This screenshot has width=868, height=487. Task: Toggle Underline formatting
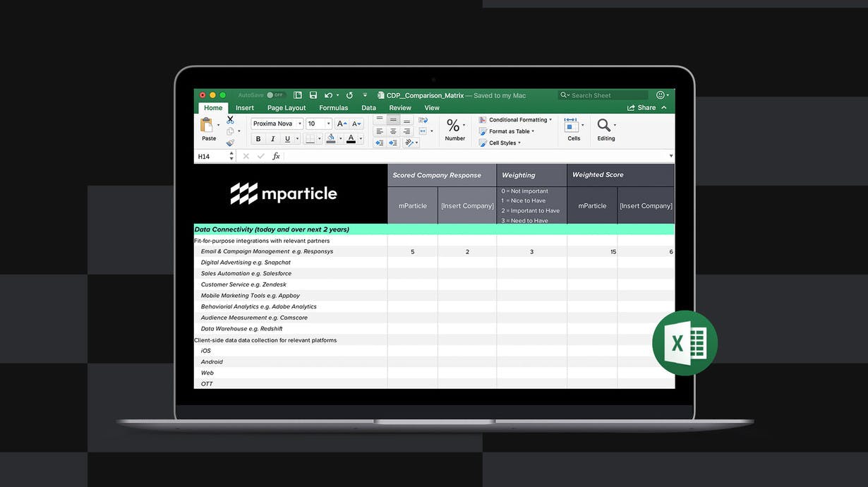[287, 139]
